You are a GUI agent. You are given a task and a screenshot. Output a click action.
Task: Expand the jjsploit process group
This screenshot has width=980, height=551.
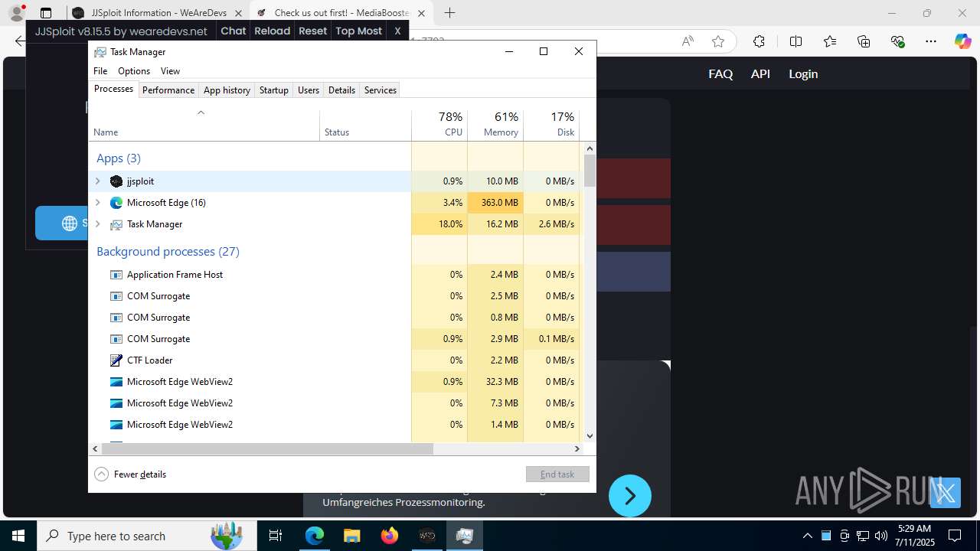97,181
